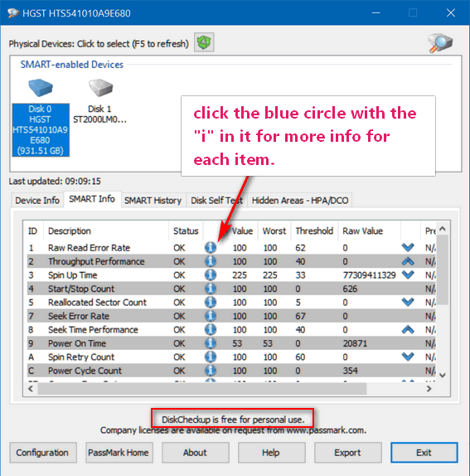The width and height of the screenshot is (470, 476).
Task: Open the SMART History tab
Action: coord(153,201)
